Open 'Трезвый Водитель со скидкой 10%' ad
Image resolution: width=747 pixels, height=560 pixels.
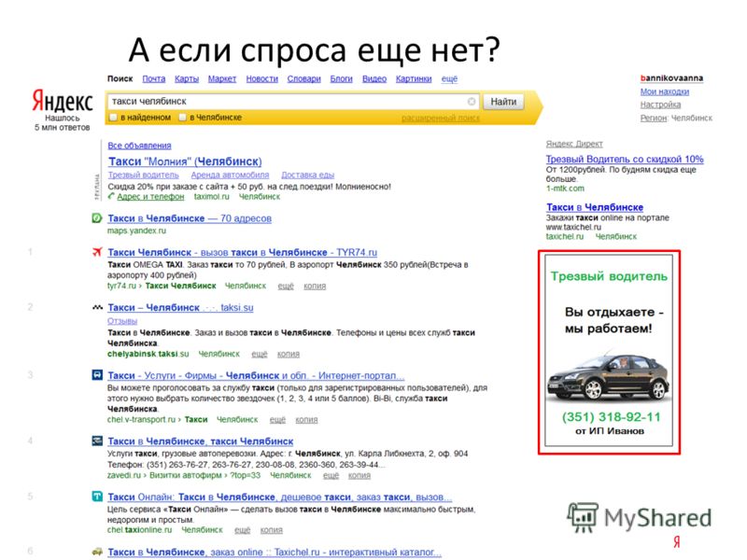[x=625, y=159]
